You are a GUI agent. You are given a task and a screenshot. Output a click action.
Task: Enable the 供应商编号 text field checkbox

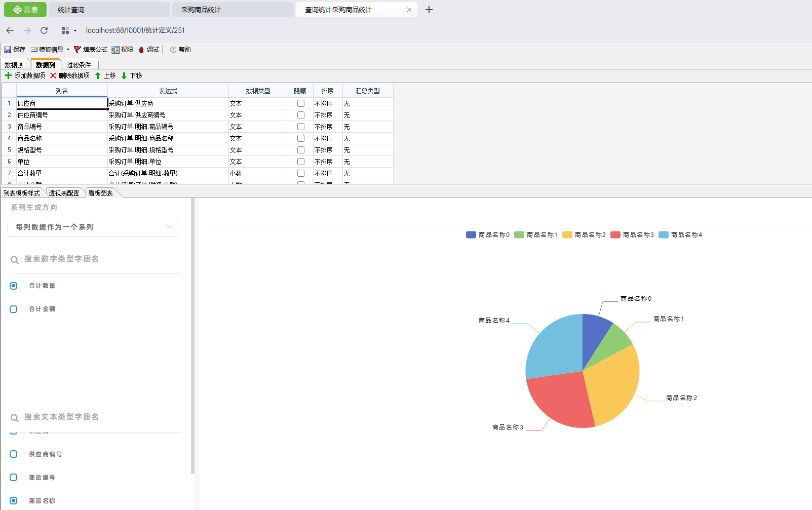point(14,454)
